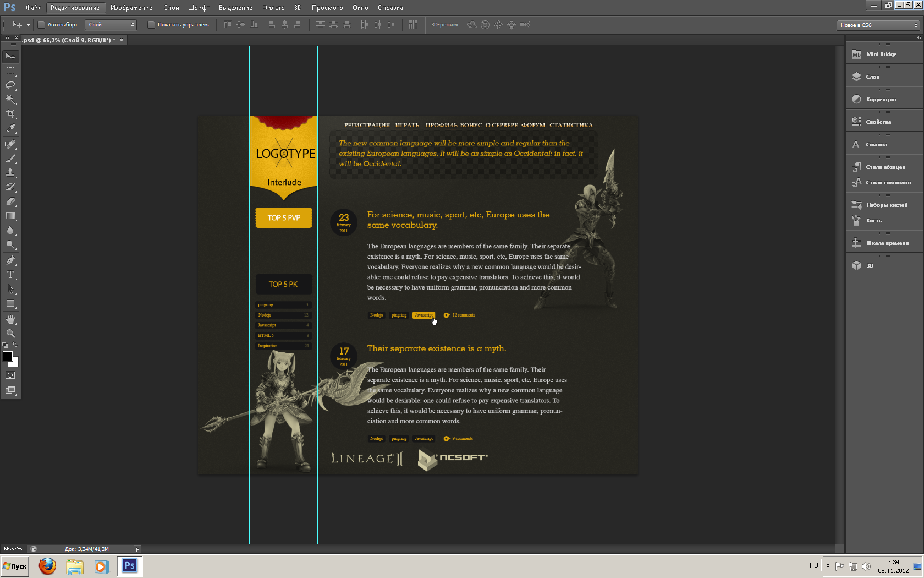Distribute top edges button
The width and height of the screenshot is (924, 578).
click(321, 25)
